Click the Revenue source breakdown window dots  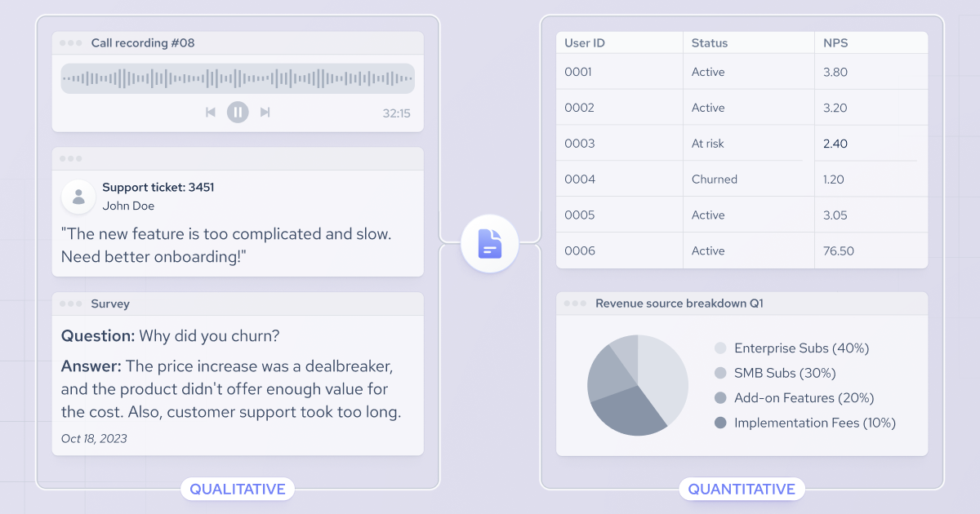pos(576,304)
